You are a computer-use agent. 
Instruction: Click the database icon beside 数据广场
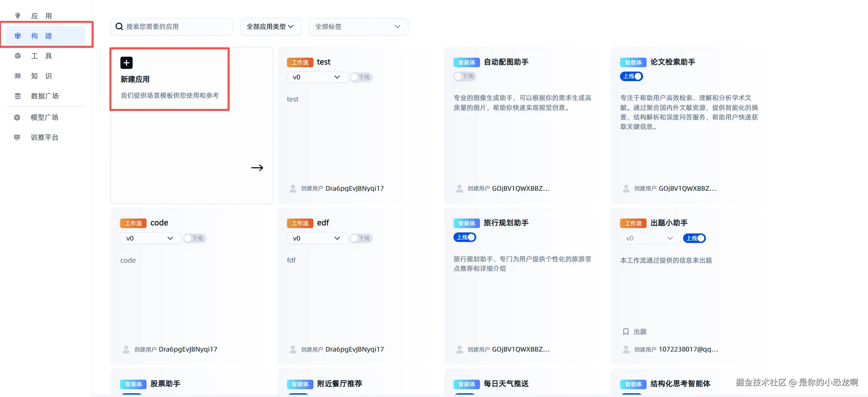point(18,96)
